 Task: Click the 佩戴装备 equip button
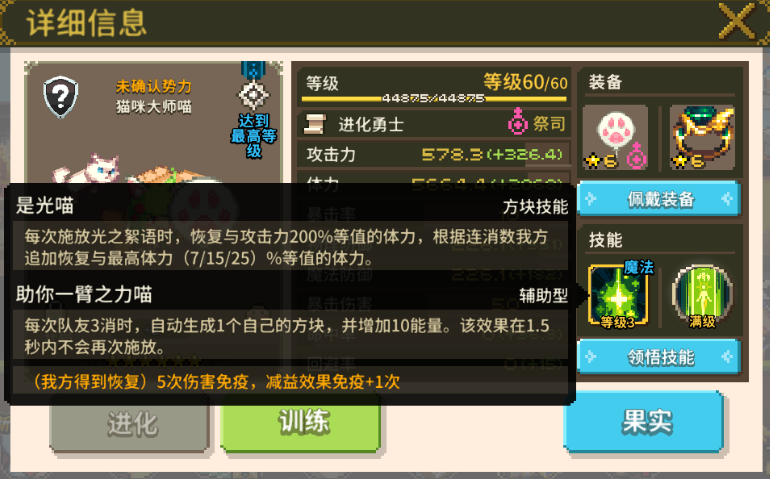660,199
